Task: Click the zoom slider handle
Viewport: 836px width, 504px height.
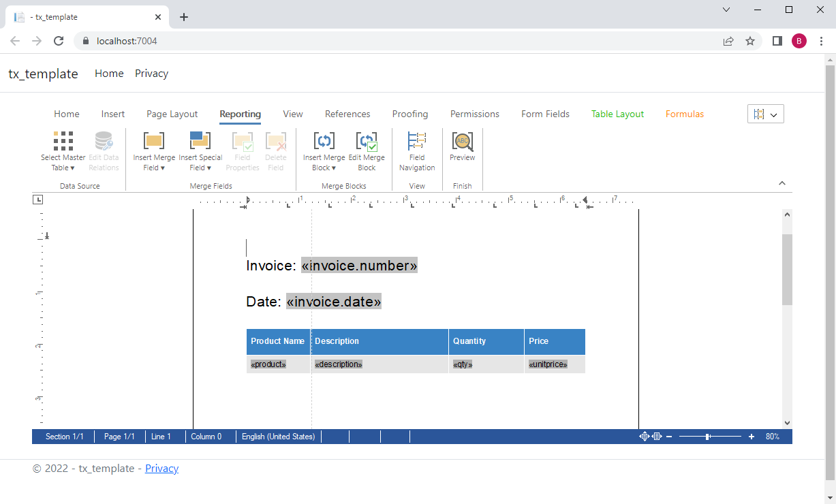Action: (708, 437)
